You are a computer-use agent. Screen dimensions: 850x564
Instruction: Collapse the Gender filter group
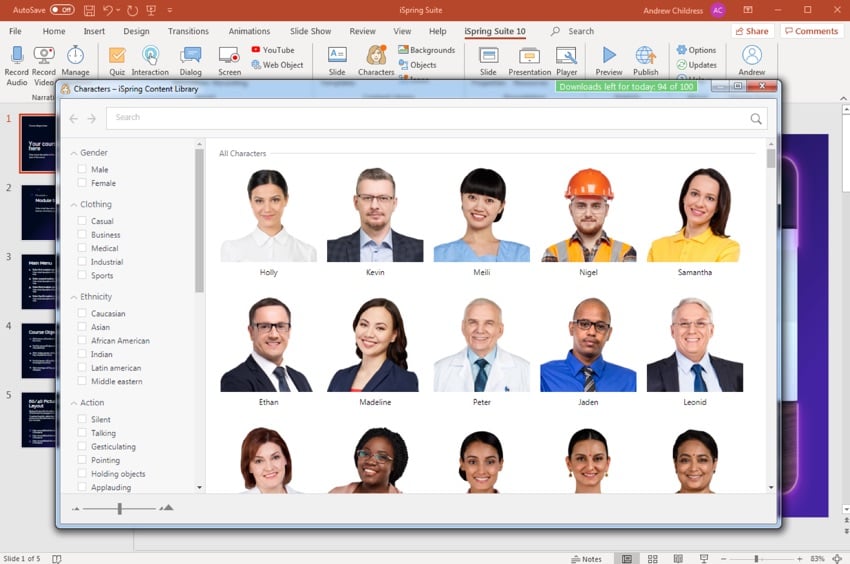coord(74,153)
